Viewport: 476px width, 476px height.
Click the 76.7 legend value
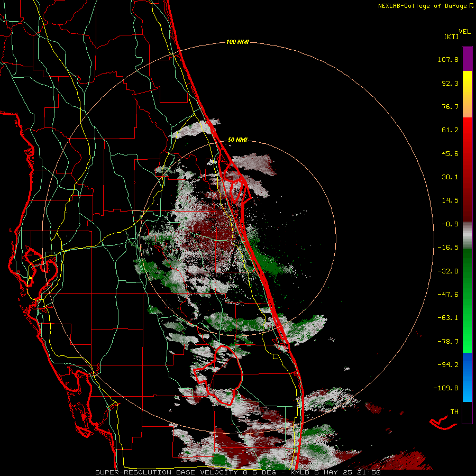(x=450, y=106)
